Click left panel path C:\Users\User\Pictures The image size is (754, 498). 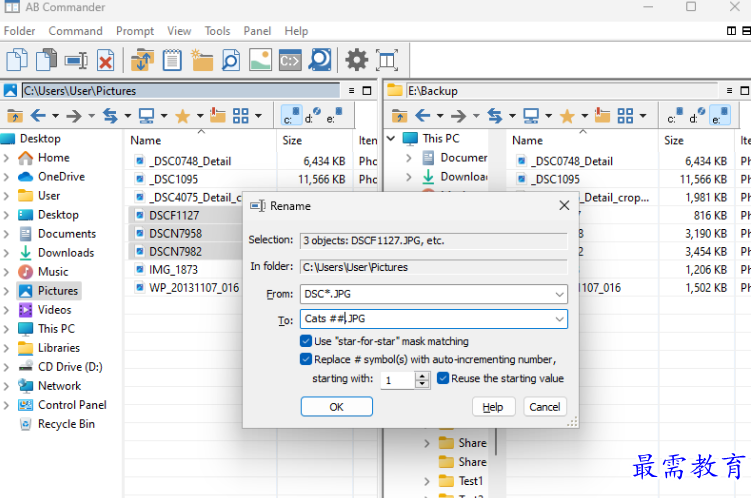point(181,90)
